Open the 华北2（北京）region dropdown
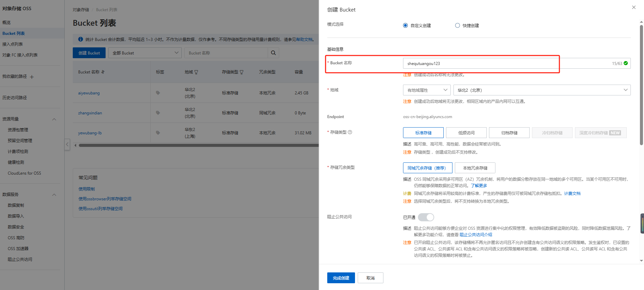 click(541, 90)
